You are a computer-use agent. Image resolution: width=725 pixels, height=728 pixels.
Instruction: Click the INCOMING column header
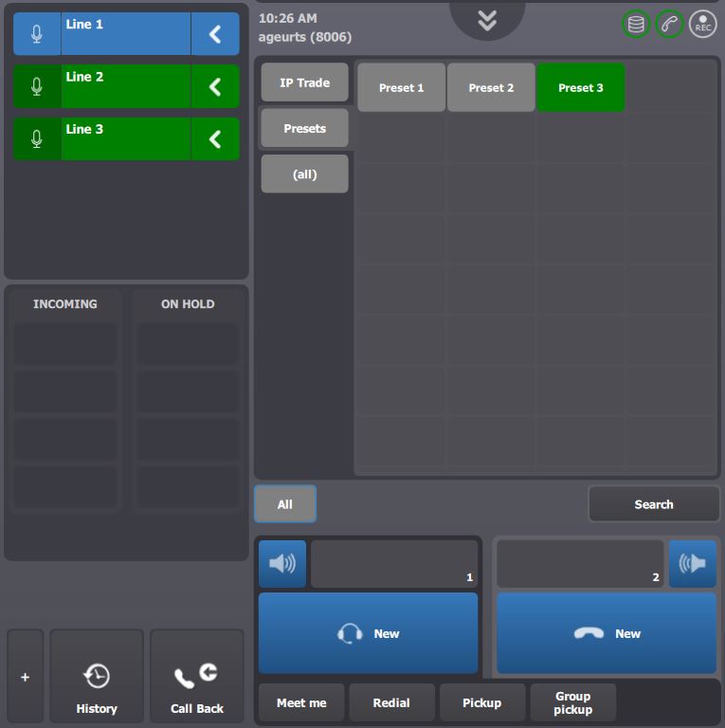point(65,304)
